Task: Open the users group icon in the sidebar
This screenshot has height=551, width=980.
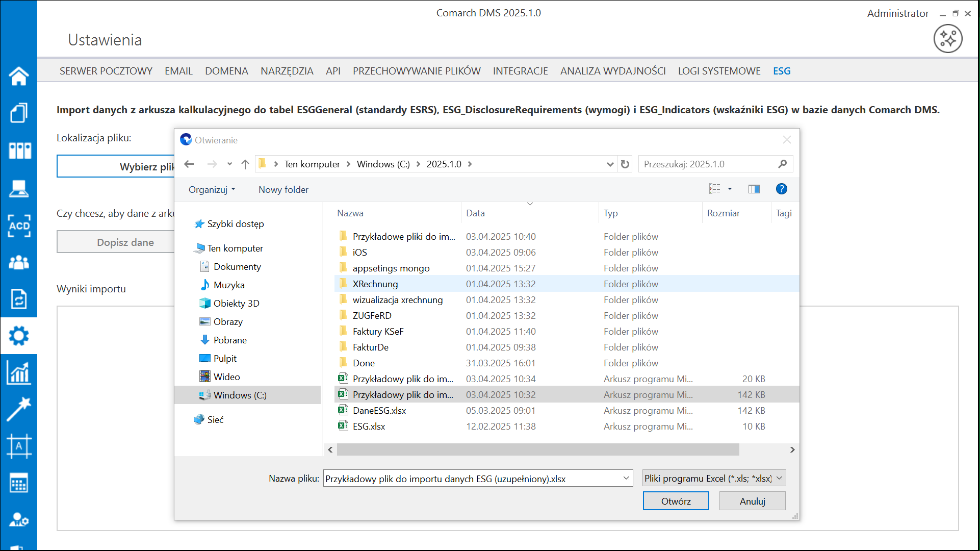Action: [19, 262]
